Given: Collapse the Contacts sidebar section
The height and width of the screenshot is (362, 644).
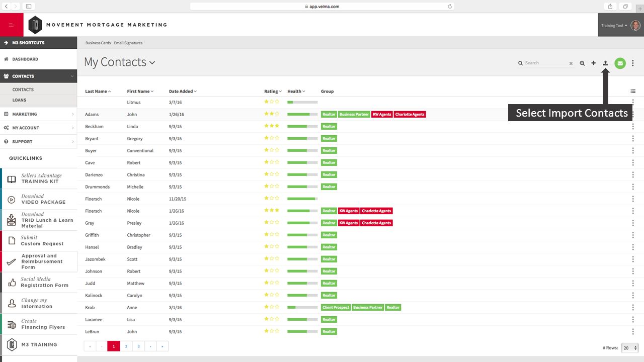Looking at the screenshot, I should [38, 76].
